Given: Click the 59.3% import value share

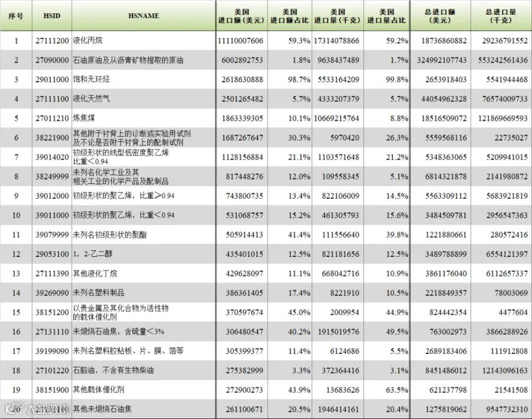Looking at the screenshot, I should (299, 41).
